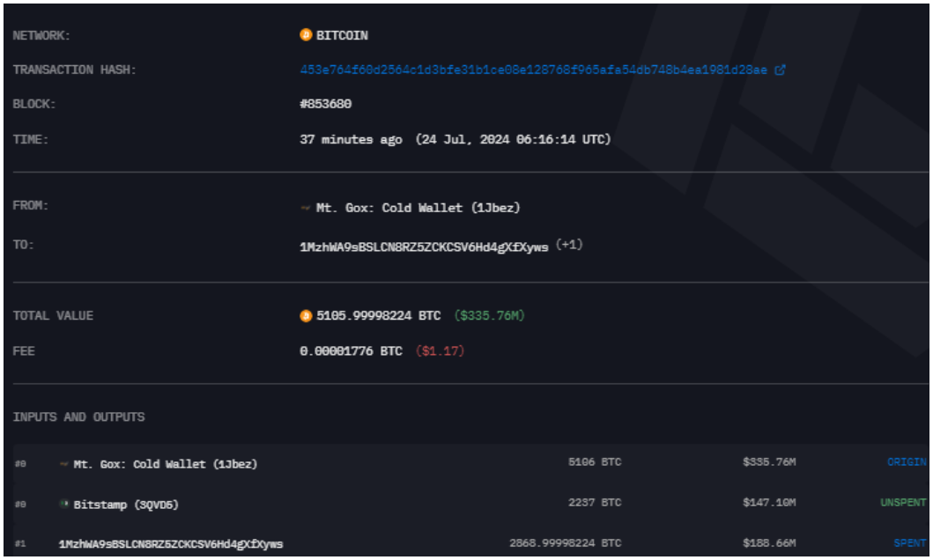Viewport: 933px width, 560px height.
Task: Click the TRANSACTION HASH: field label
Action: 74,70
